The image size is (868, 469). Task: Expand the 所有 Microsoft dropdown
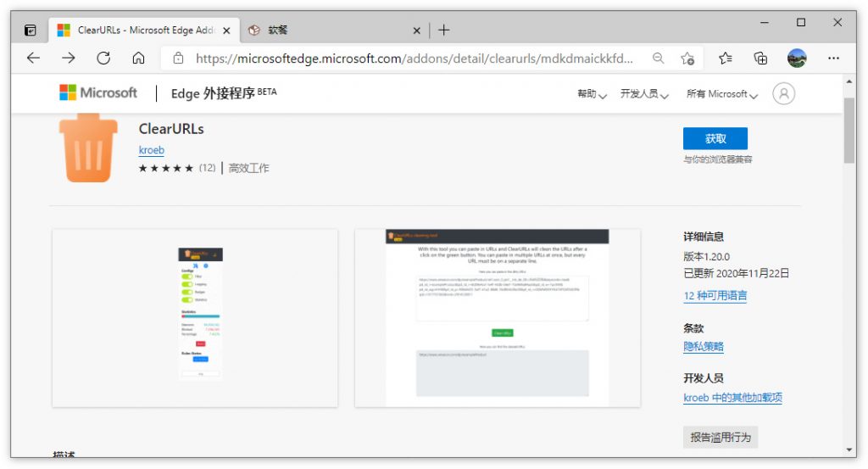[721, 94]
